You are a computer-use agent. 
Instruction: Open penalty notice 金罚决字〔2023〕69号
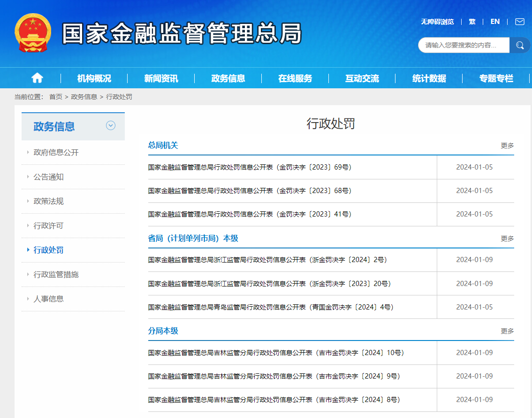pyautogui.click(x=250, y=167)
